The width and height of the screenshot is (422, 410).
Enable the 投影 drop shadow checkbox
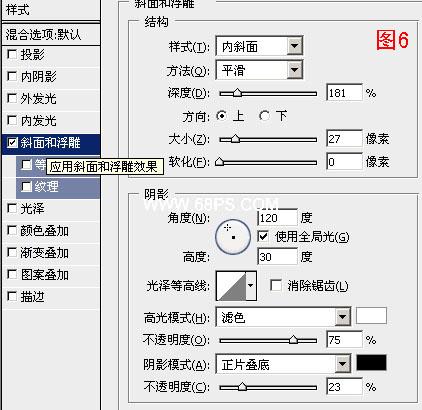point(12,54)
